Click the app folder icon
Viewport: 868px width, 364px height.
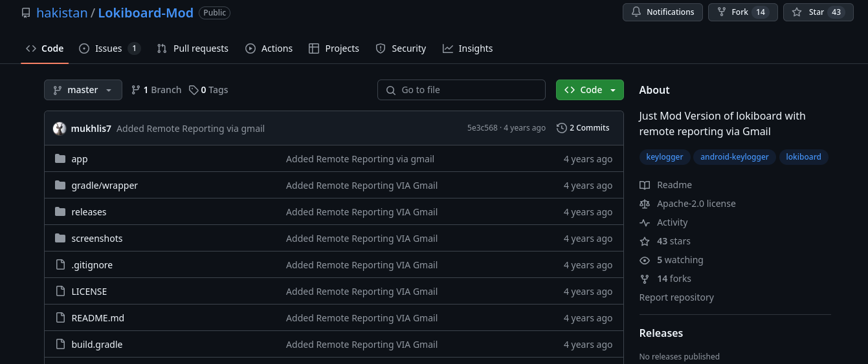[x=60, y=159]
